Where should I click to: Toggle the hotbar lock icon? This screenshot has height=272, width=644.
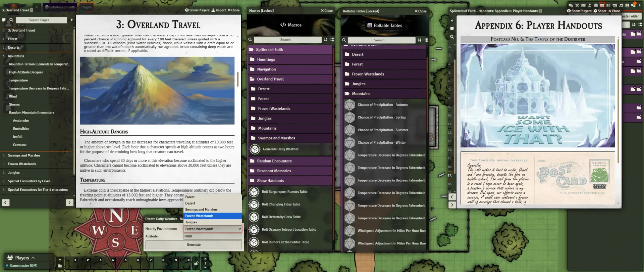(196, 264)
